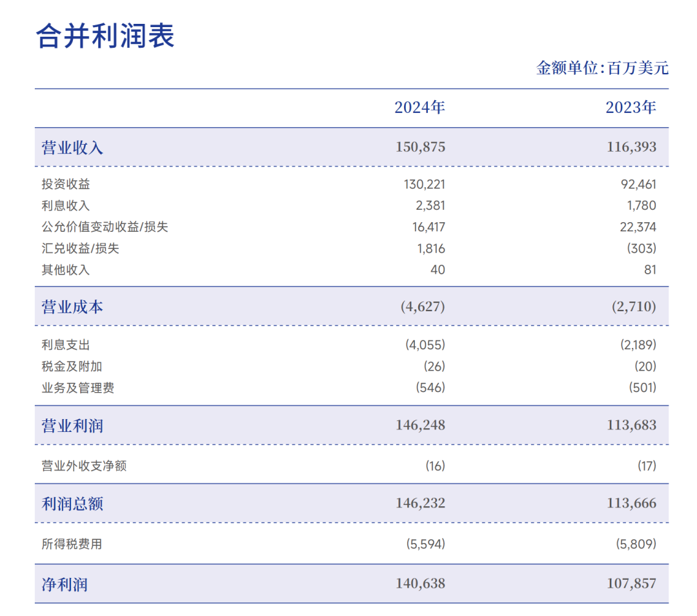Viewport: 697px width, 616px height.
Task: Select the 营业成本 section header
Action: tap(72, 307)
